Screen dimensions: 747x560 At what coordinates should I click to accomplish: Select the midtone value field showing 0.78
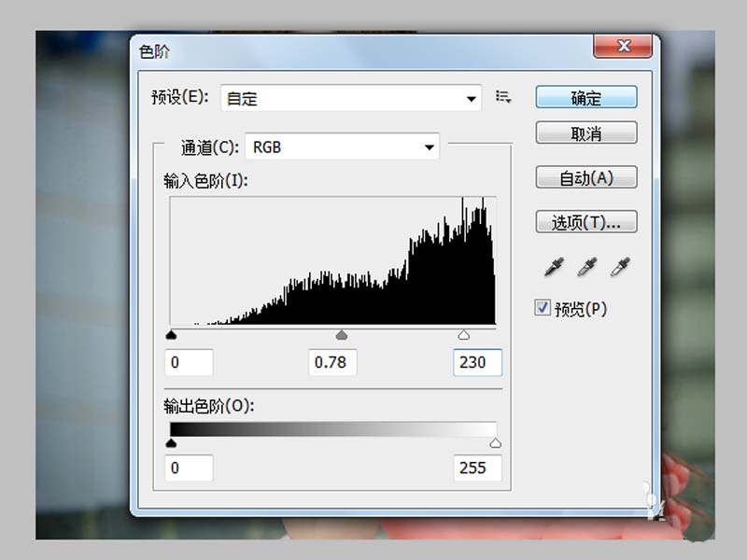(332, 363)
